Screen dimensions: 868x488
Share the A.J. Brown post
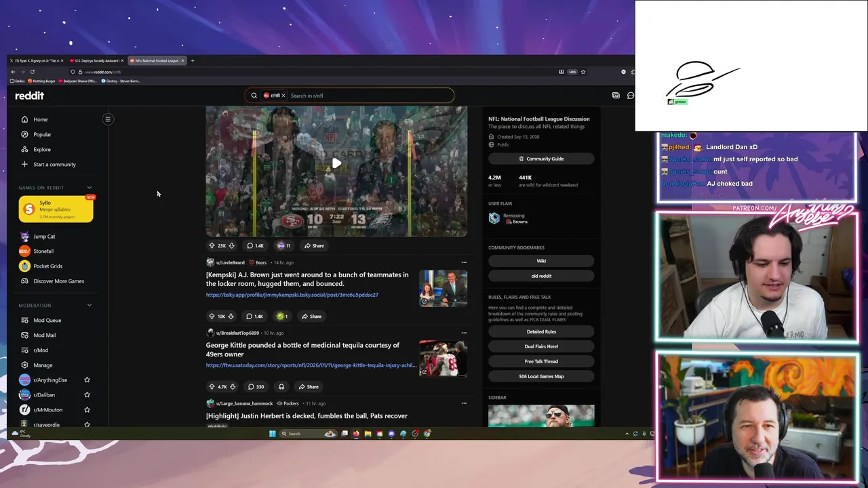click(312, 316)
